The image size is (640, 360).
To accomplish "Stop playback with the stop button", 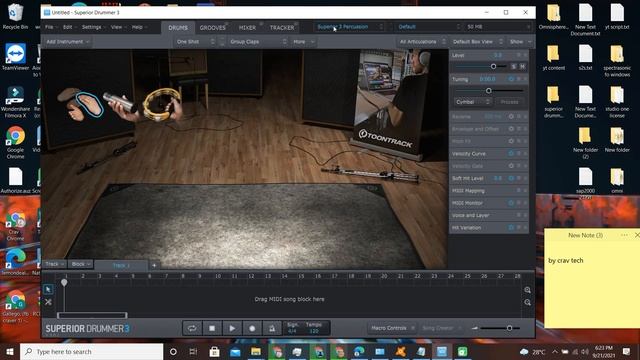I will tap(212, 328).
